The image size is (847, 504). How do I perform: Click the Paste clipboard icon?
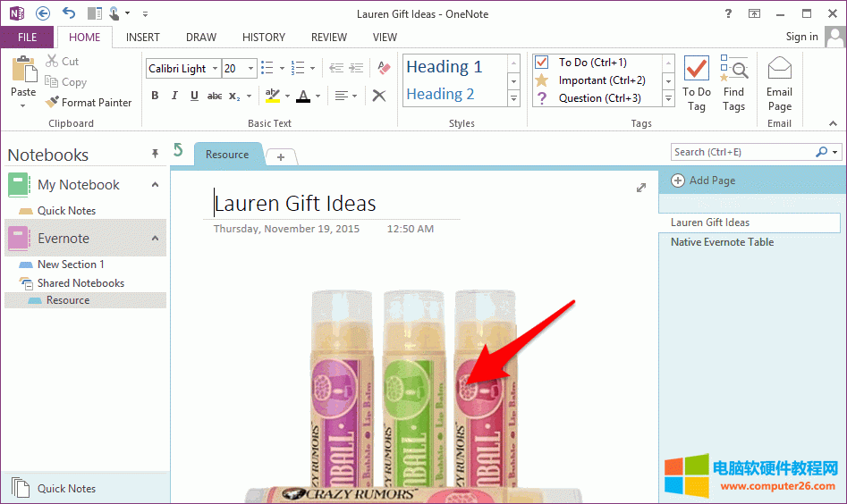click(x=23, y=70)
